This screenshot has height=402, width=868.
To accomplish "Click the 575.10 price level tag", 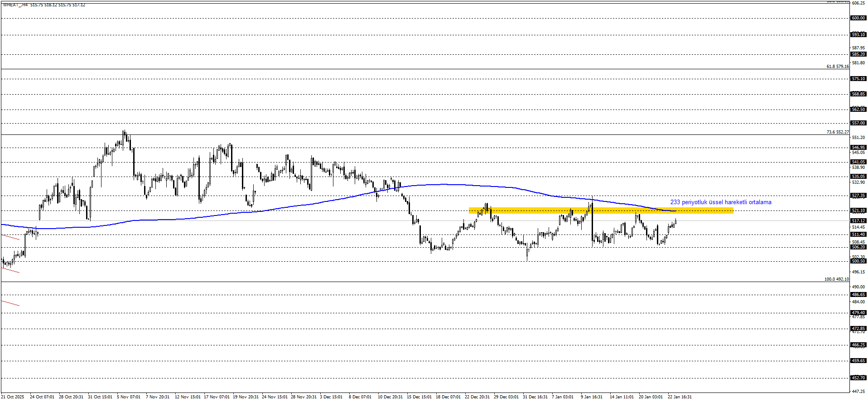I will pyautogui.click(x=858, y=79).
